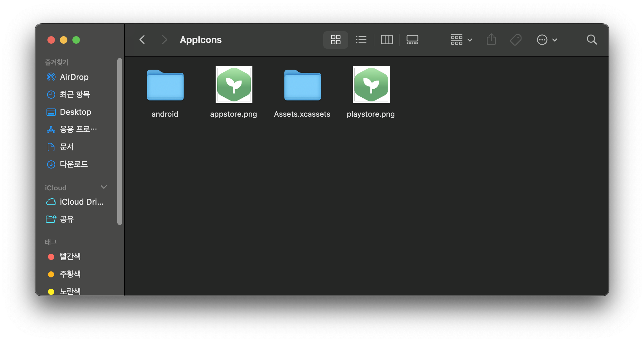Screen dimensions: 644x342
Task: Select the android folder icon
Action: pos(165,85)
